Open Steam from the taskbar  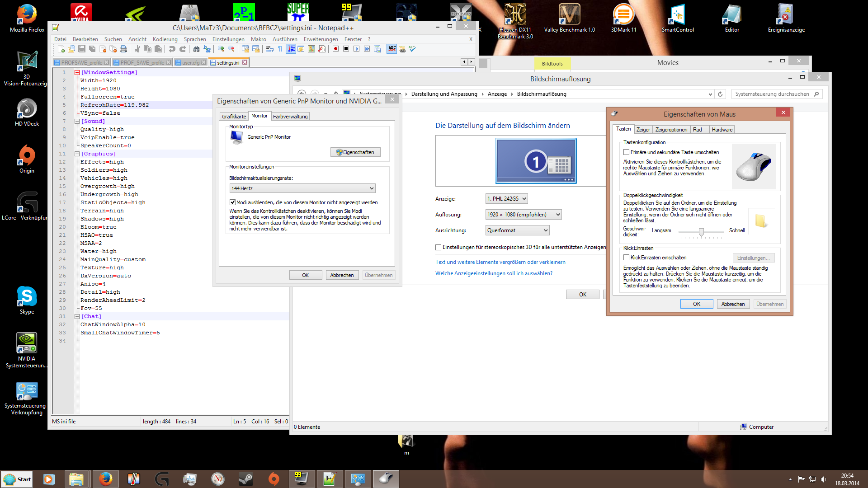[245, 479]
